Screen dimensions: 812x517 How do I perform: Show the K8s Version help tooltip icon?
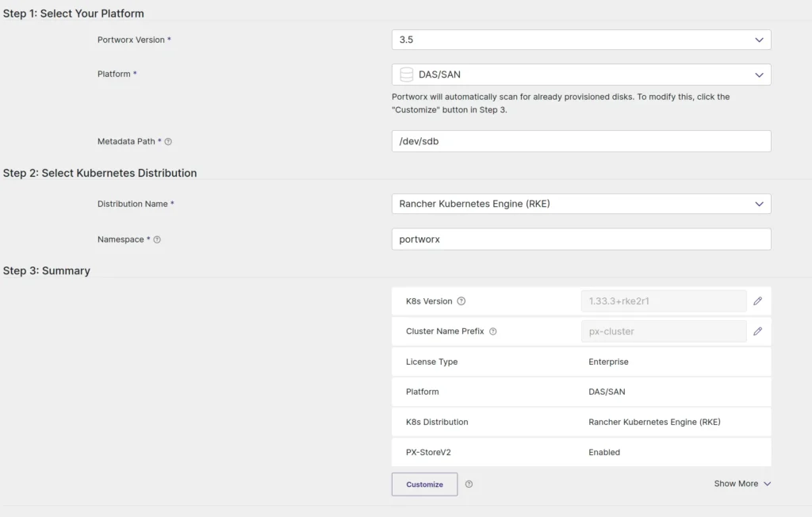(462, 301)
